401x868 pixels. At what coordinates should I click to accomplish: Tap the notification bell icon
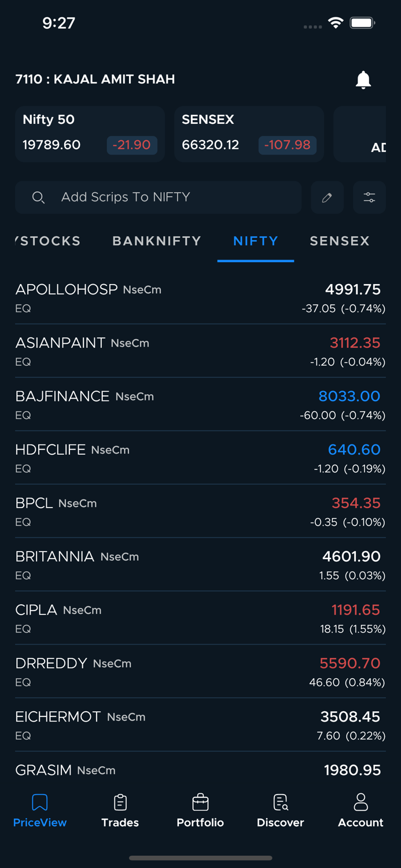click(363, 80)
